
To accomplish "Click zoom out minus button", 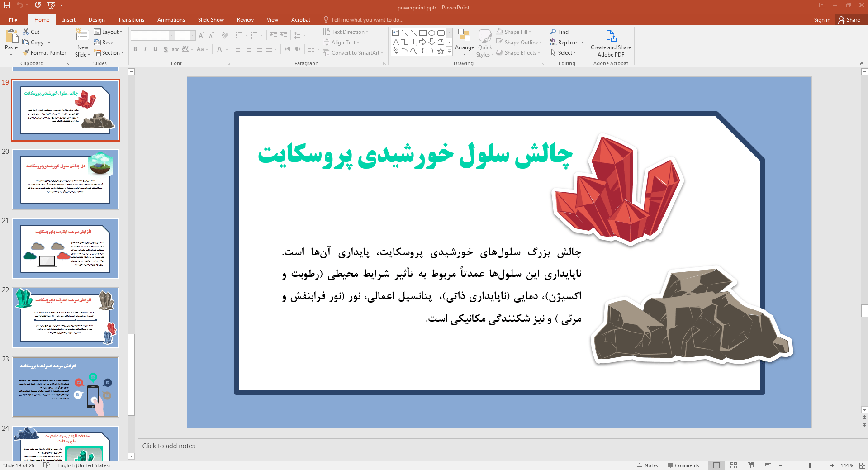I will click(780, 465).
